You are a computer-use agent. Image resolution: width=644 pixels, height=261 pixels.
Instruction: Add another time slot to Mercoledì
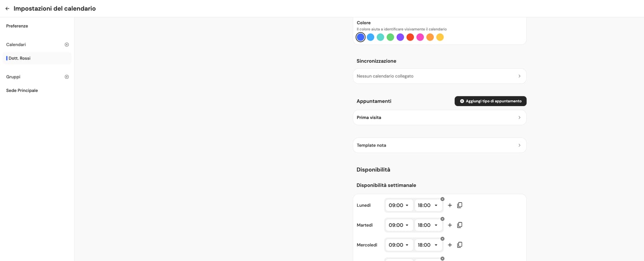450,245
